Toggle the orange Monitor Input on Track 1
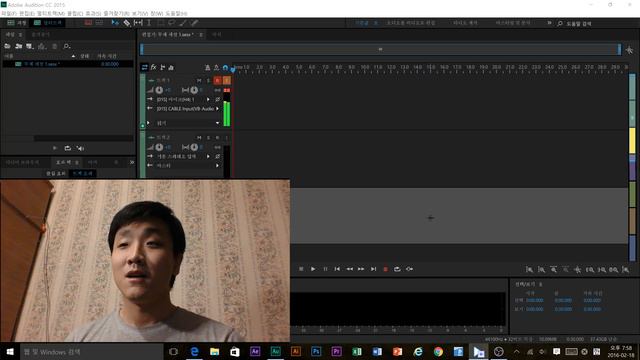This screenshot has height=360, width=640. click(x=227, y=80)
